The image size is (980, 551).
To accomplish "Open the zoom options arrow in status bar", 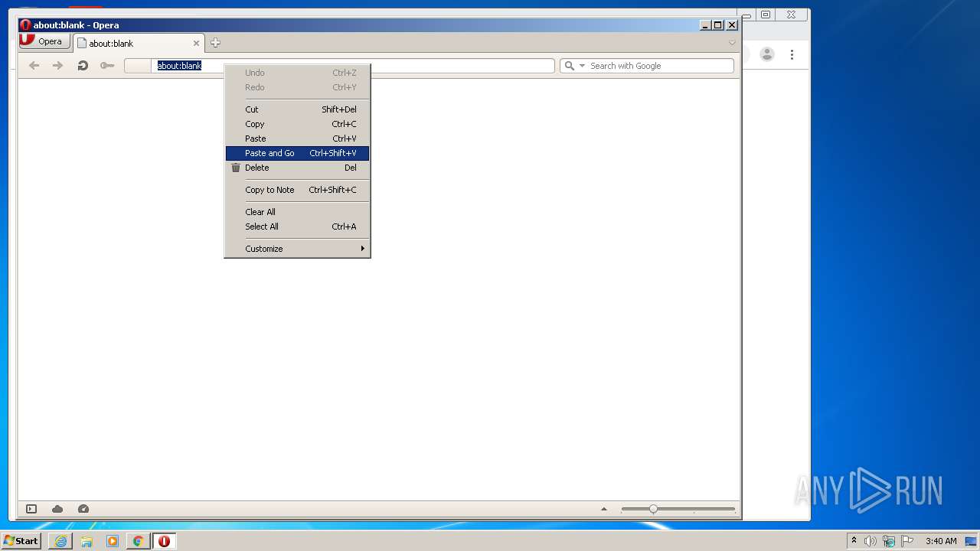I will coord(604,509).
